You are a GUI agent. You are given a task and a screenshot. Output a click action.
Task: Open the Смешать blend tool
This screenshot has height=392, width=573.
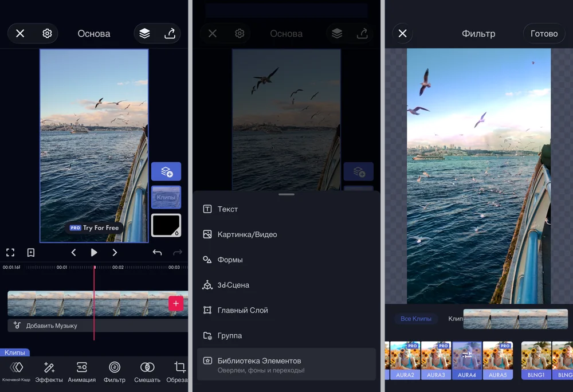pyautogui.click(x=147, y=371)
